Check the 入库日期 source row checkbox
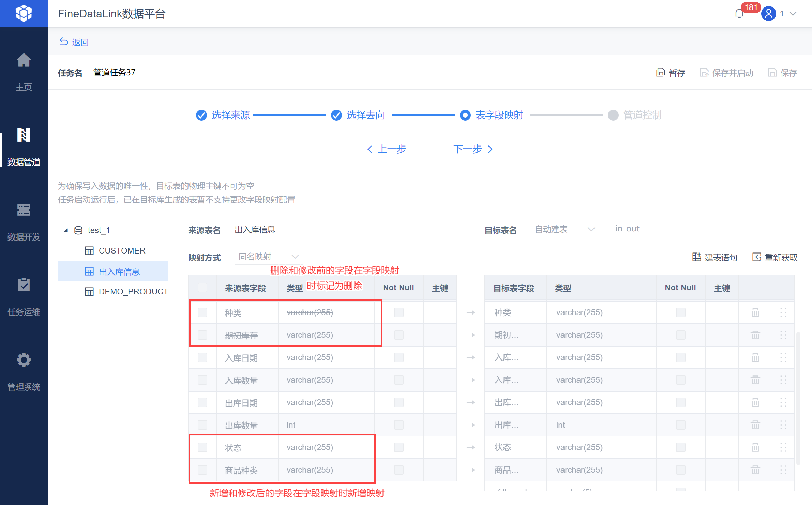 coord(202,357)
